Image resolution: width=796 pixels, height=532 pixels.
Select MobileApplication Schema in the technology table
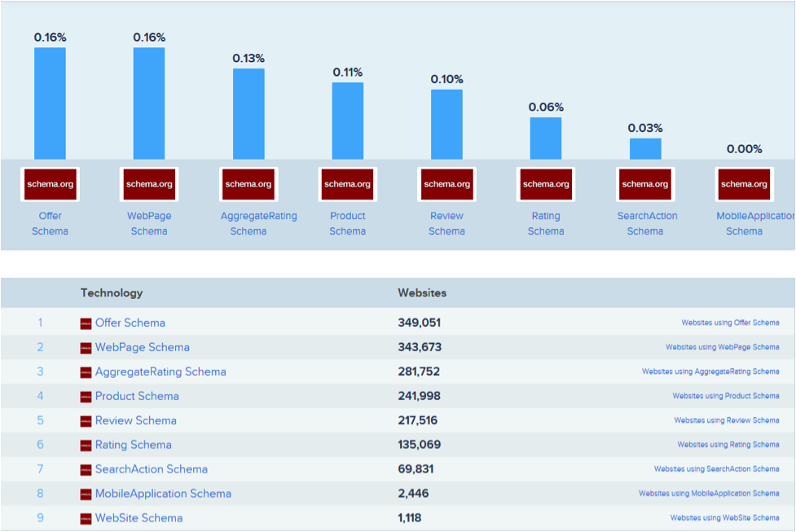click(163, 494)
